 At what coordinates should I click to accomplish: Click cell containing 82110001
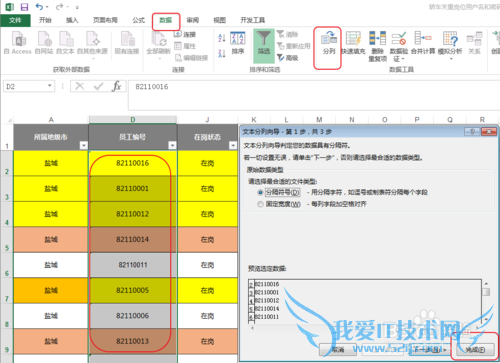click(133, 189)
